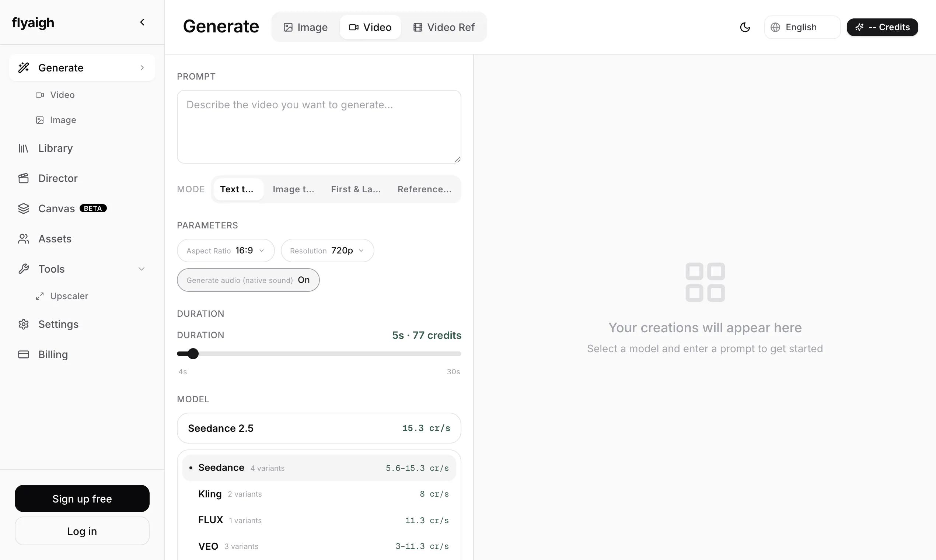Switch to the Image generate tab
The height and width of the screenshot is (560, 936).
(x=305, y=27)
